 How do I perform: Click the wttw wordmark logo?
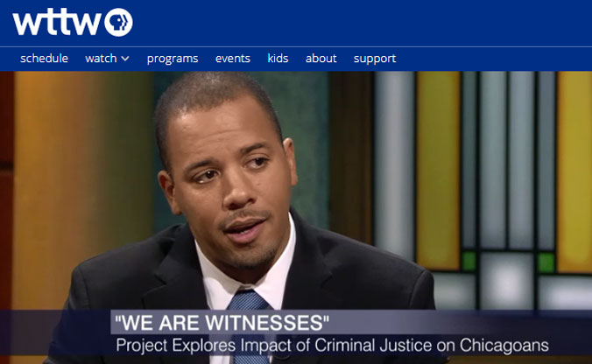[x=58, y=24]
